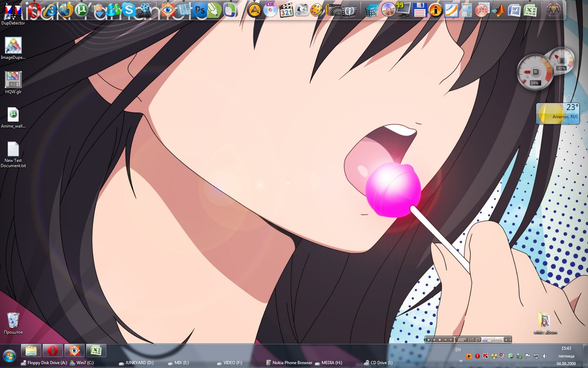
Task: Open Action Center flag tray icon
Action: tap(527, 356)
